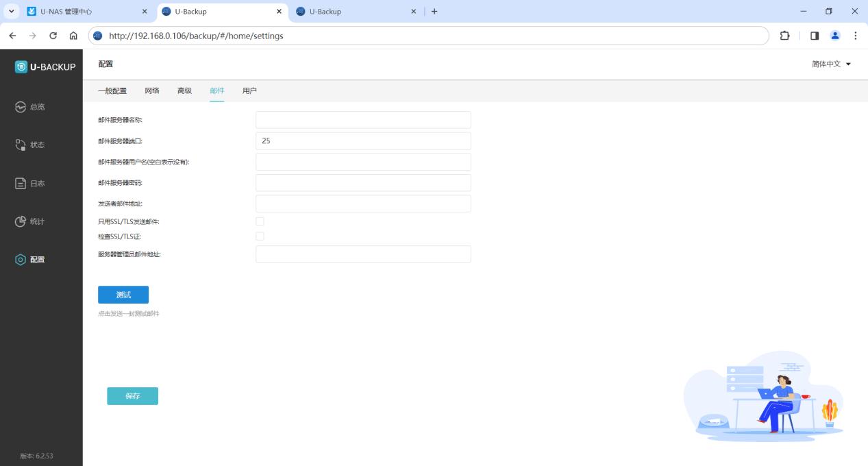Image resolution: width=868 pixels, height=466 pixels.
Task: Reload the page with the refresh icon
Action: (x=53, y=36)
